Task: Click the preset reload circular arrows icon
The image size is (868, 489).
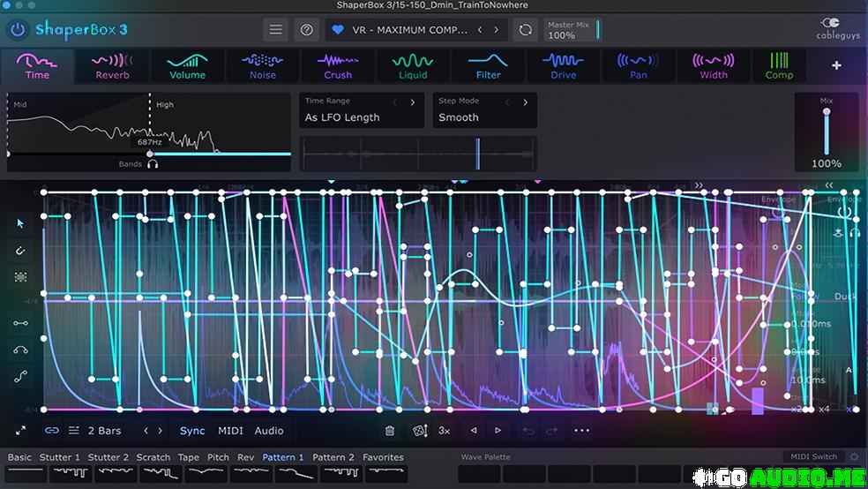Action: [526, 30]
